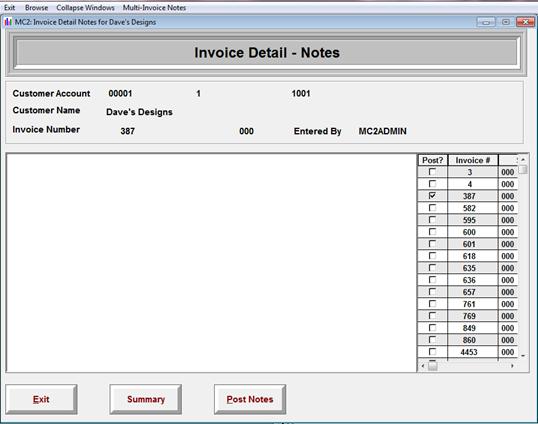Tick the Post checkbox for invoice 4453
The image size is (538, 424).
click(432, 352)
